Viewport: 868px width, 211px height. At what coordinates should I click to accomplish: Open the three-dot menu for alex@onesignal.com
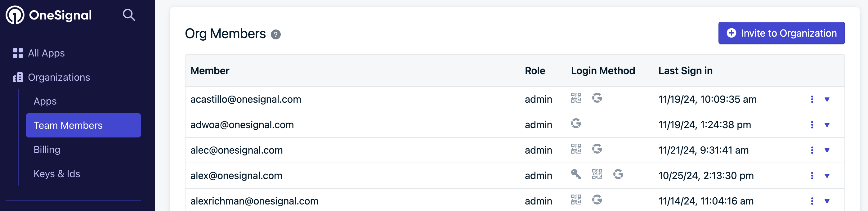pyautogui.click(x=812, y=176)
